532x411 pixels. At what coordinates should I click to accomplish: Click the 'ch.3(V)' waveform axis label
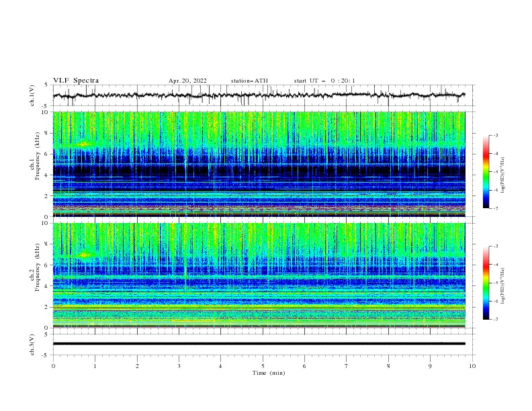coord(32,345)
